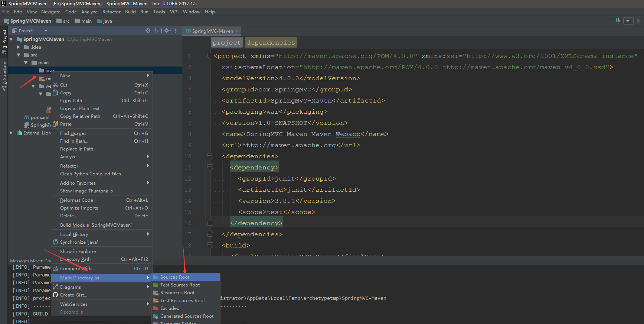Click External Libraries icon in tree
The width and height of the screenshot is (644, 324).
(19, 133)
